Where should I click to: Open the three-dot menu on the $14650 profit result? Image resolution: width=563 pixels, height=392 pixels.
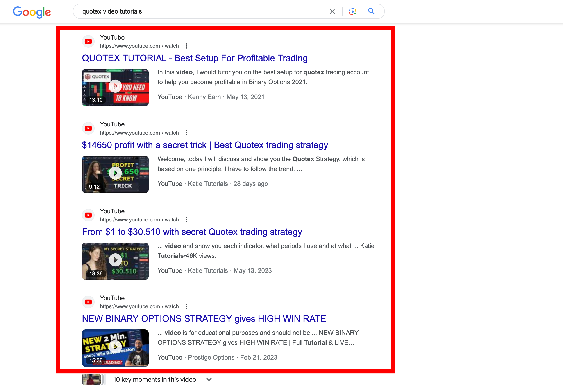pos(187,133)
